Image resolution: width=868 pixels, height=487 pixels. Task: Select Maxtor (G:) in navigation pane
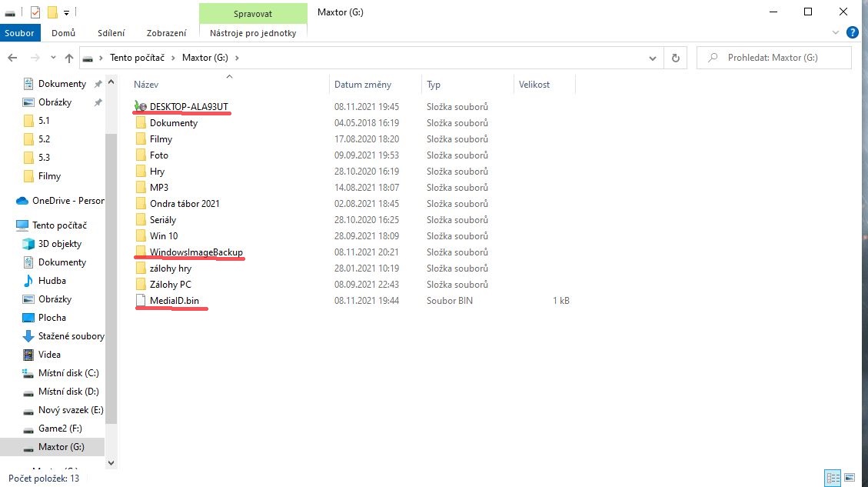61,446
